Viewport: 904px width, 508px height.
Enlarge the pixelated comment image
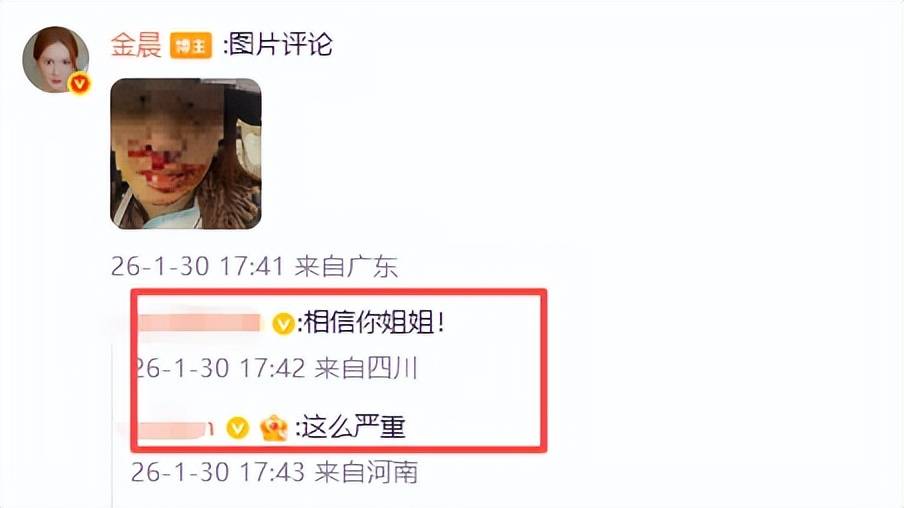pos(186,153)
